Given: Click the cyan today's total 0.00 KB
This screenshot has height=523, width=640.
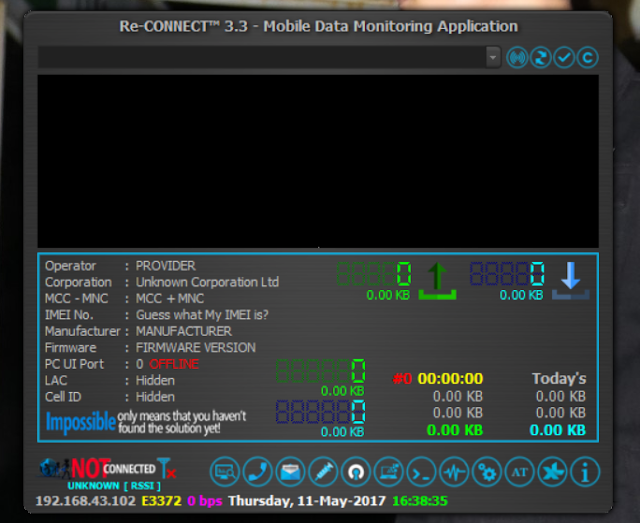Looking at the screenshot, I should pos(558,430).
